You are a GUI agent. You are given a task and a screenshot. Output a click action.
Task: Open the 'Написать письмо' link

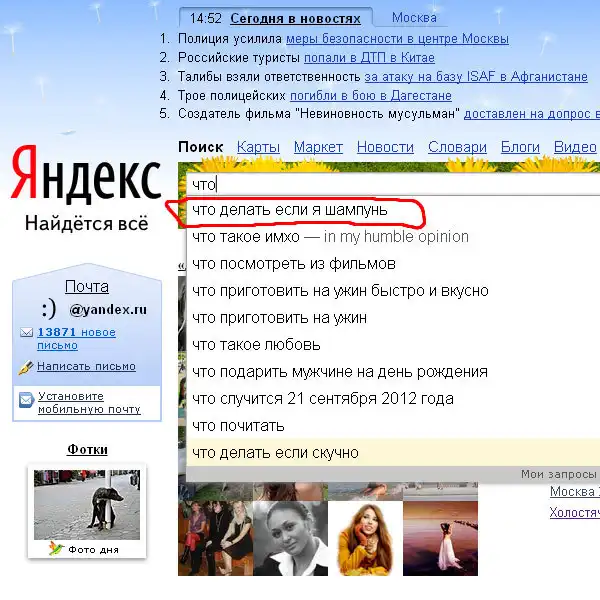coord(86,366)
